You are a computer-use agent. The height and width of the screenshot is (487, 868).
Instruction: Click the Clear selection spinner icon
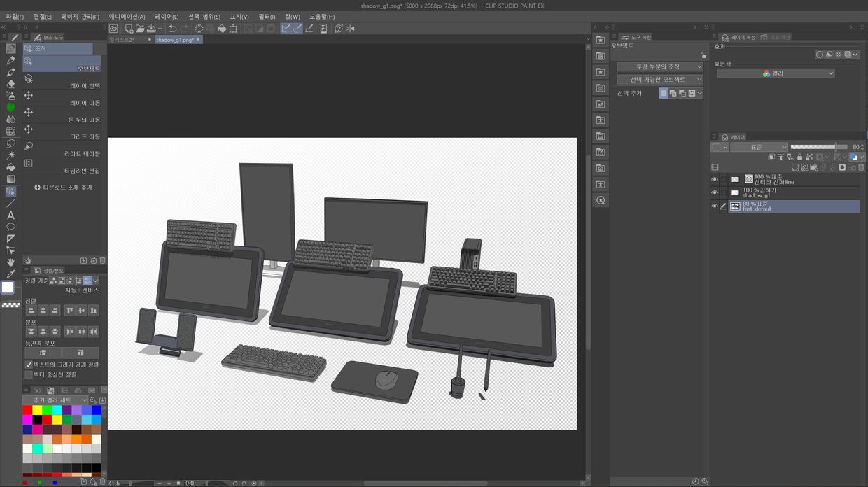(x=199, y=29)
